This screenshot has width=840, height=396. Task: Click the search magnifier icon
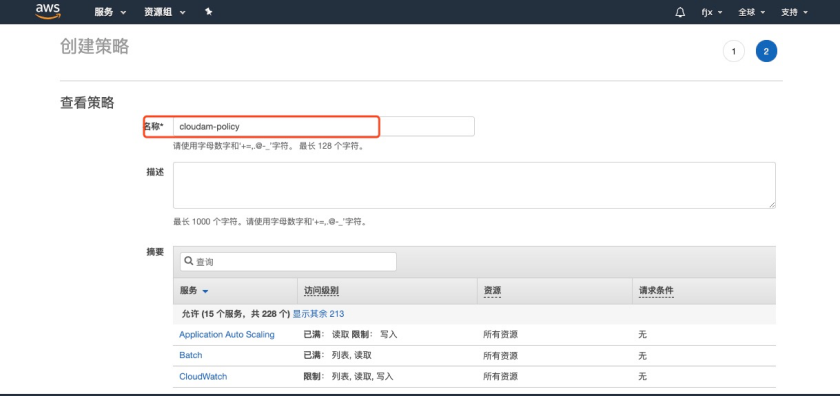[189, 261]
